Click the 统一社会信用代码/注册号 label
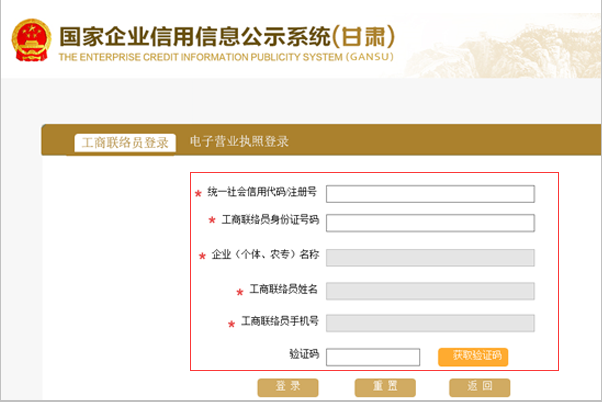This screenshot has width=602, height=402. [x=262, y=192]
